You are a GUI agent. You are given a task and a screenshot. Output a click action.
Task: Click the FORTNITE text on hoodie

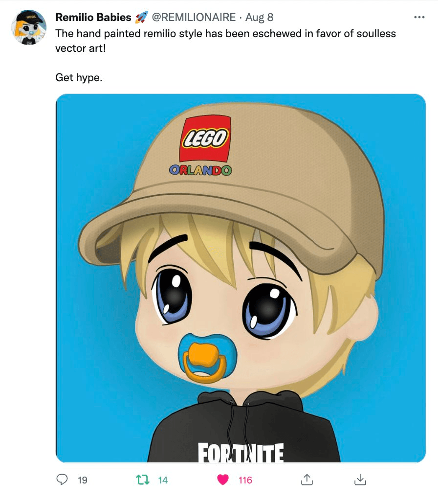pyautogui.click(x=241, y=452)
